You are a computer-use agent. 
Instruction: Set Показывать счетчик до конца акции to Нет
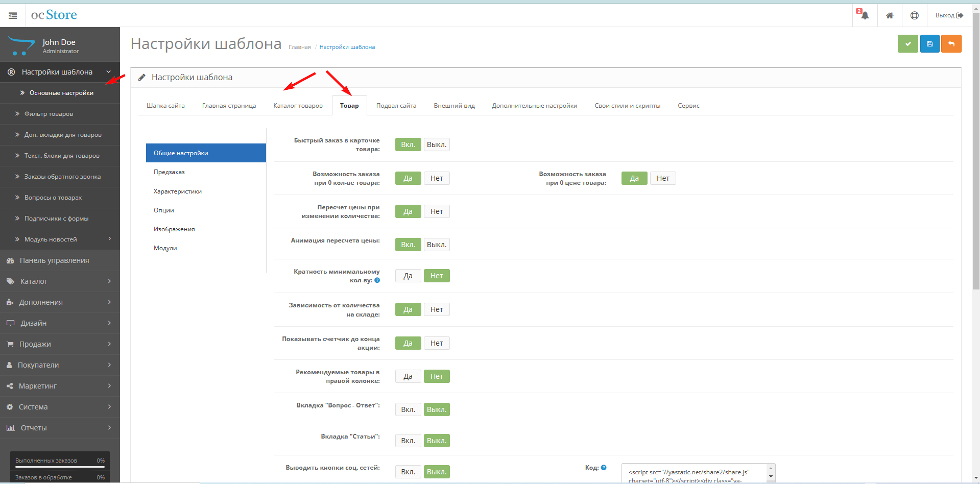click(437, 343)
